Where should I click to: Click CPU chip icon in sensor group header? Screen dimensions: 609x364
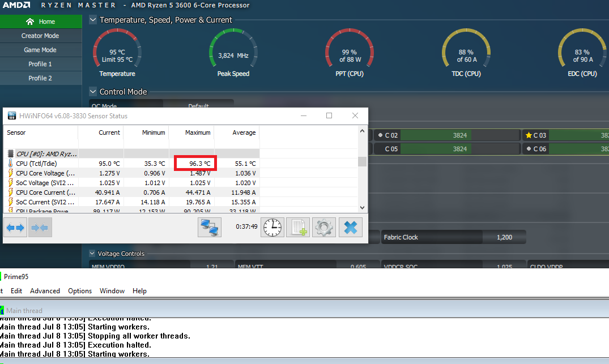click(x=11, y=153)
